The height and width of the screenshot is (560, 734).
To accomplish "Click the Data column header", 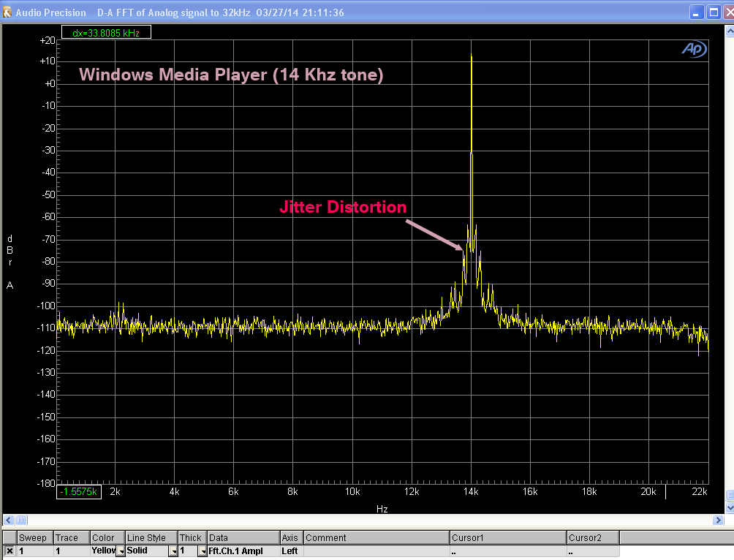I will [243, 537].
